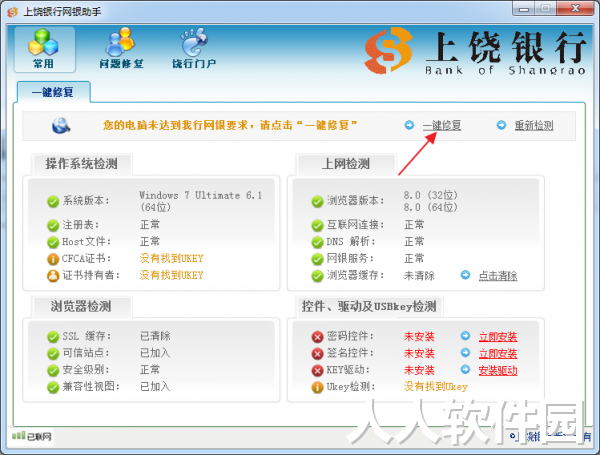Click the Bank of Shangrao logo

tap(474, 51)
